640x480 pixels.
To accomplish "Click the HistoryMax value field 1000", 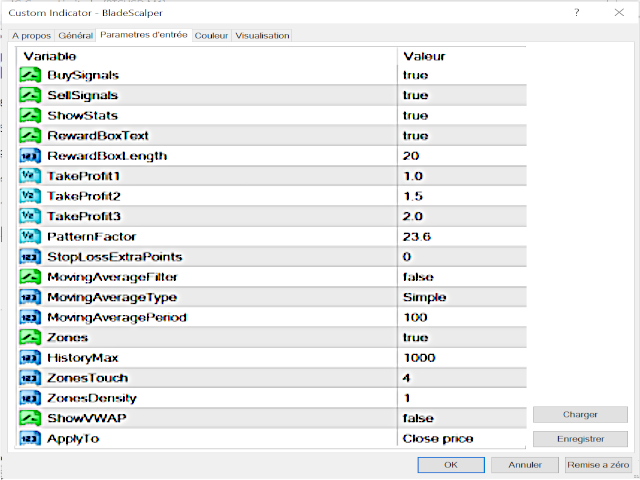I will coord(418,358).
